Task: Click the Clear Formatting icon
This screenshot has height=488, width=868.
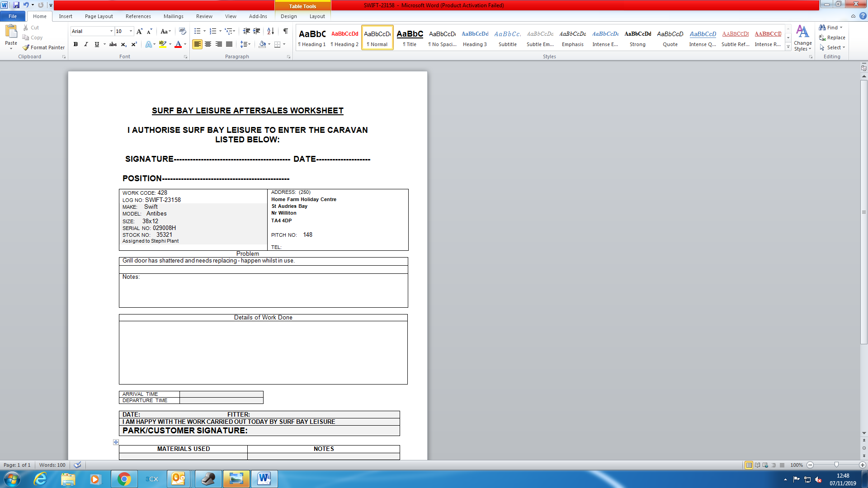Action: tap(183, 31)
